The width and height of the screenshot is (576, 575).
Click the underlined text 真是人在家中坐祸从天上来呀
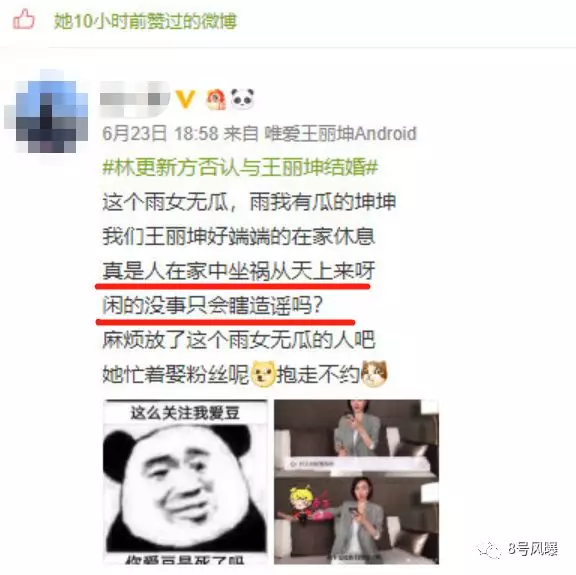tap(239, 271)
